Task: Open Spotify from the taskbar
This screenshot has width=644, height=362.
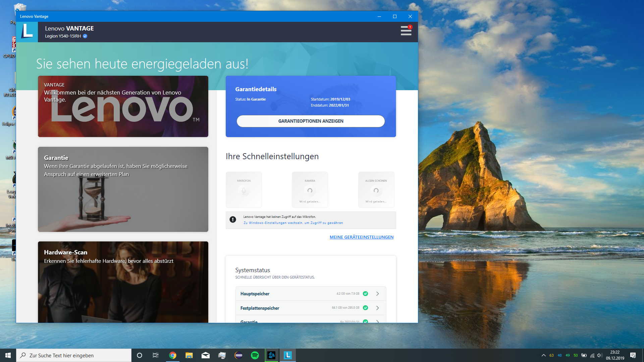Action: point(255,355)
